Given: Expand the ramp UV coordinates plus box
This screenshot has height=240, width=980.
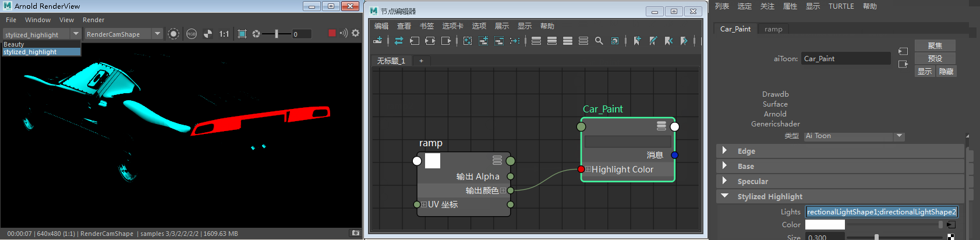Looking at the screenshot, I should click(x=424, y=204).
